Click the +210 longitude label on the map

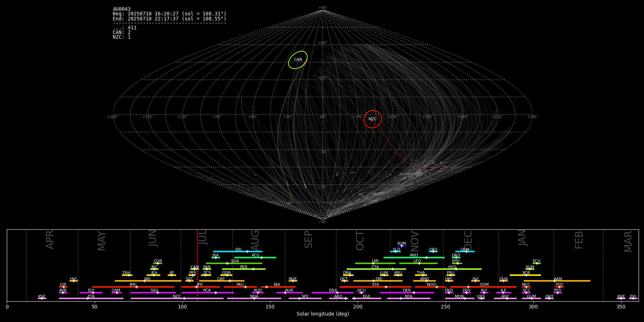tap(497, 117)
